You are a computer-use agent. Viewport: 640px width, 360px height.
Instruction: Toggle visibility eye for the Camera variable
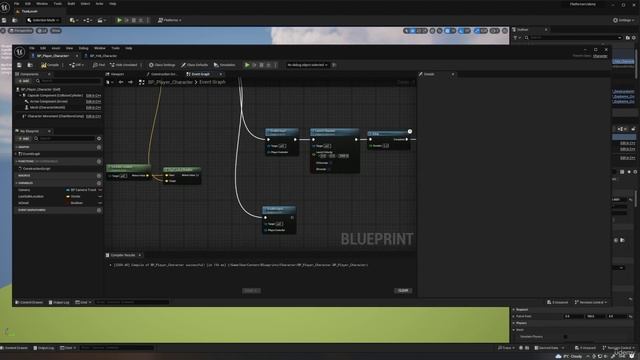[x=100, y=190]
